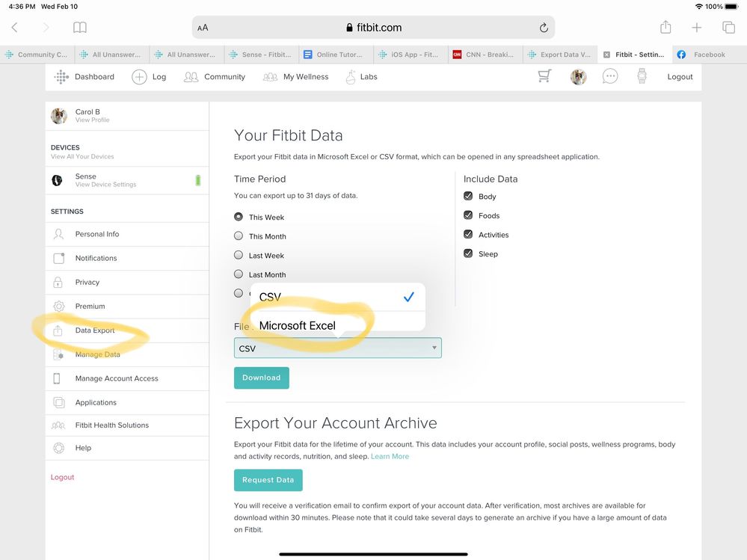Screen dimensions: 747x560
Task: Open Manage Data in settings sidebar
Action: 127,354
